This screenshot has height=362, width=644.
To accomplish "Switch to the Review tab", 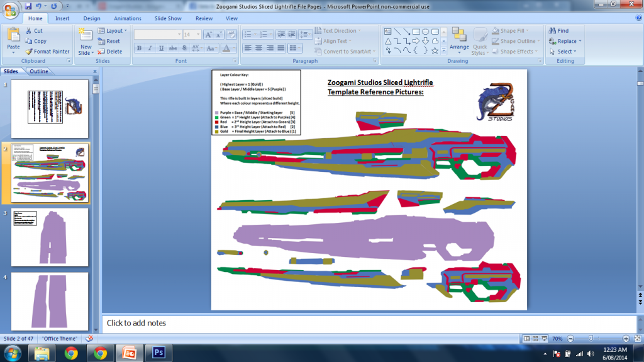I will pyautogui.click(x=204, y=18).
